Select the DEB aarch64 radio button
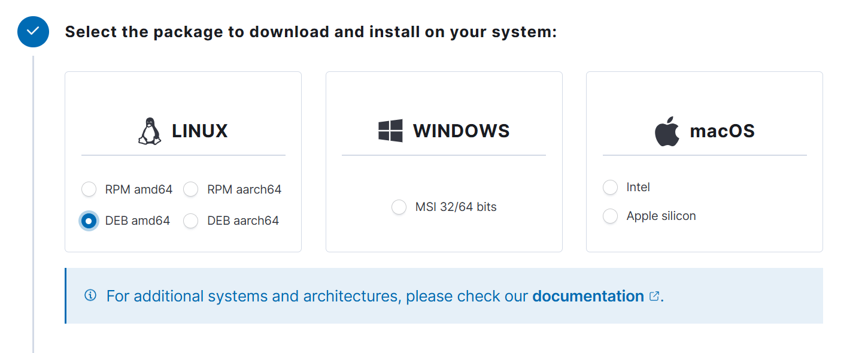 pos(191,221)
